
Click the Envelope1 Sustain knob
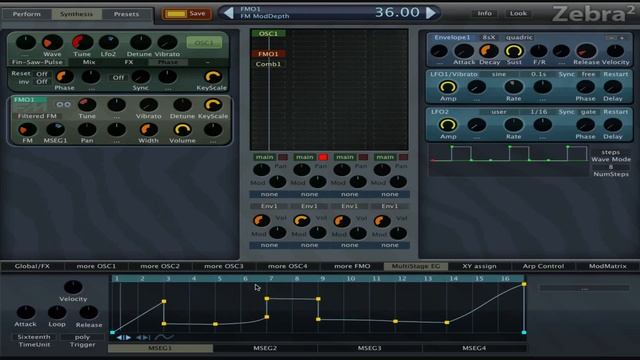(x=513, y=51)
